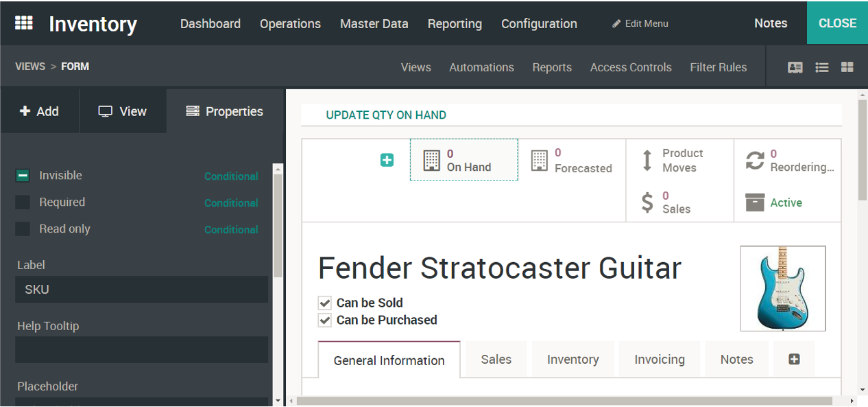Select the General Information tab
This screenshot has width=868, height=407.
389,360
